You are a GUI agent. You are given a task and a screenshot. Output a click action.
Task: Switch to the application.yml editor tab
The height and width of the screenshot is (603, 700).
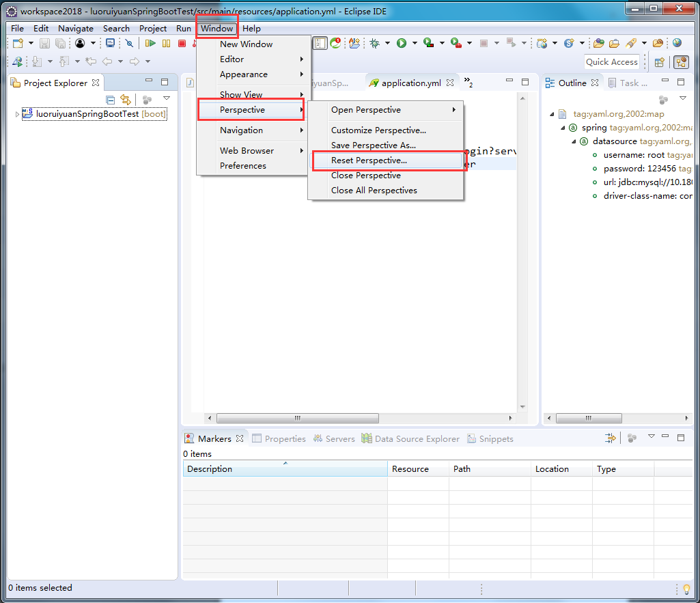pos(410,83)
